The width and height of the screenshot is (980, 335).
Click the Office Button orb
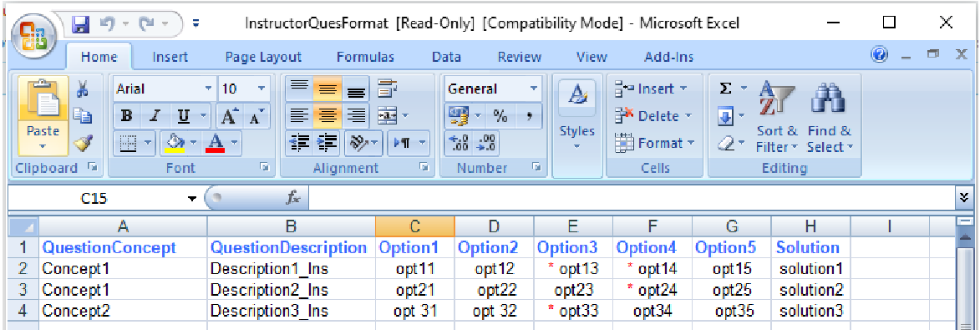coord(33,36)
